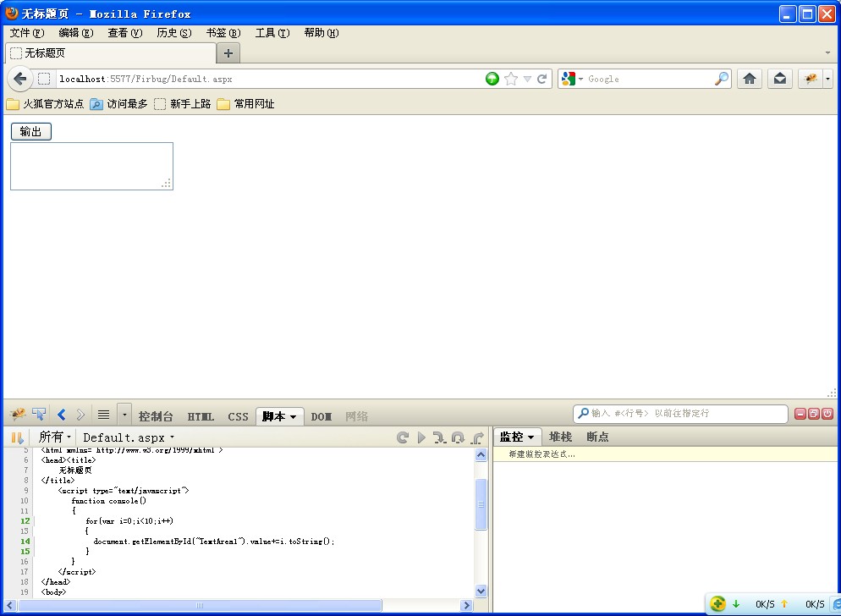This screenshot has width=841, height=616.
Task: Switch to the DOM panel tab
Action: [322, 416]
